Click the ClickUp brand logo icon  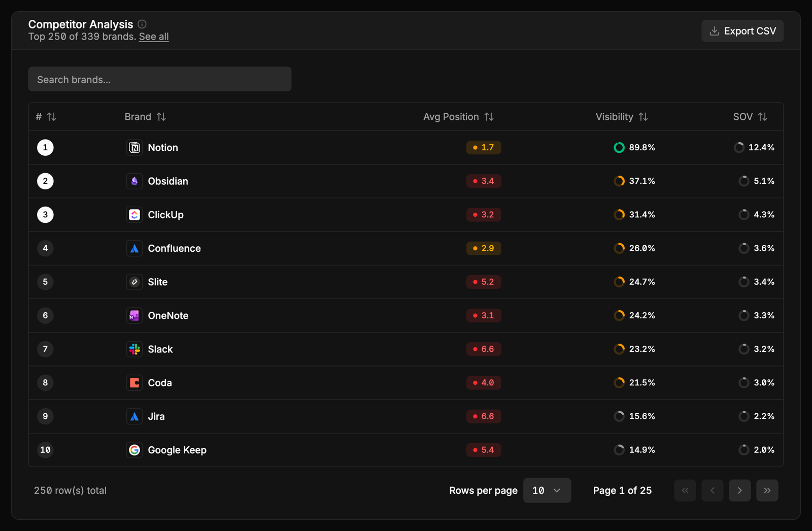point(134,215)
